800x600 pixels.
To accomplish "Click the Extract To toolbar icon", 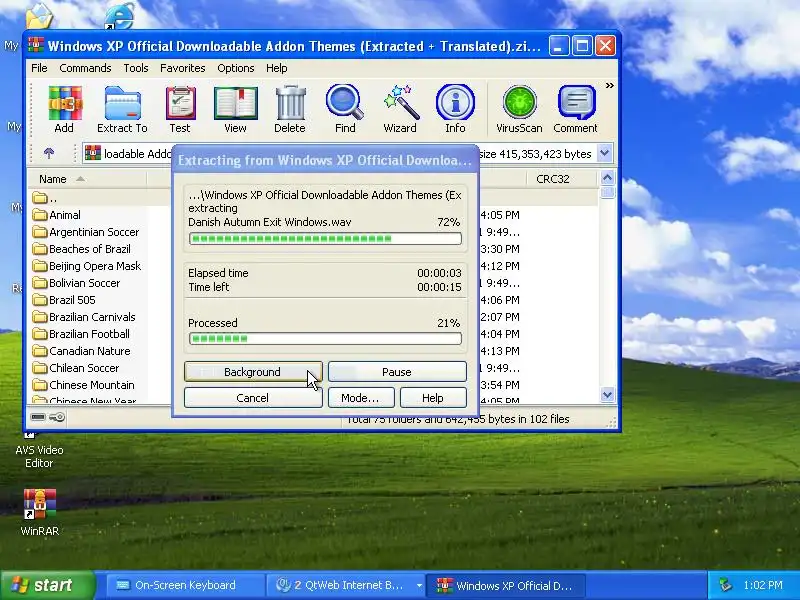I will pos(122,104).
